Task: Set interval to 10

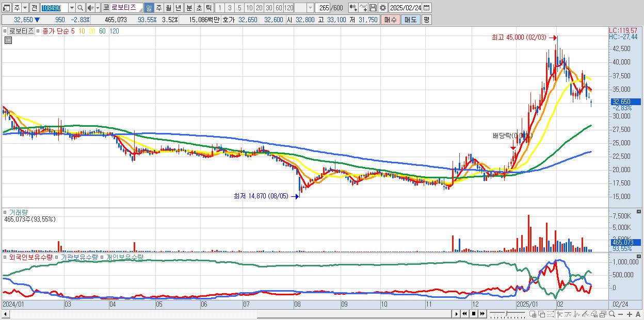Action: click(x=249, y=8)
